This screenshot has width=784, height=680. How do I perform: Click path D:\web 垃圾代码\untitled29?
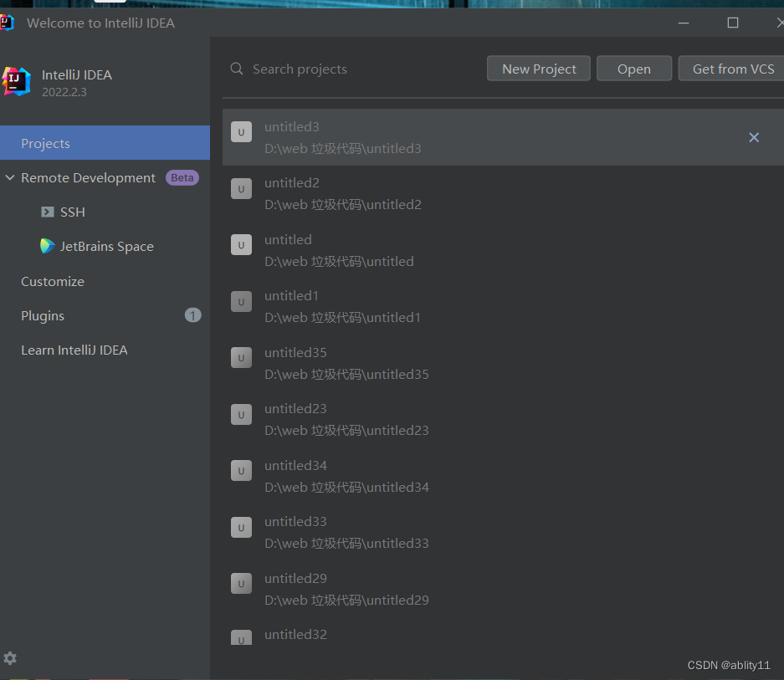(346, 600)
